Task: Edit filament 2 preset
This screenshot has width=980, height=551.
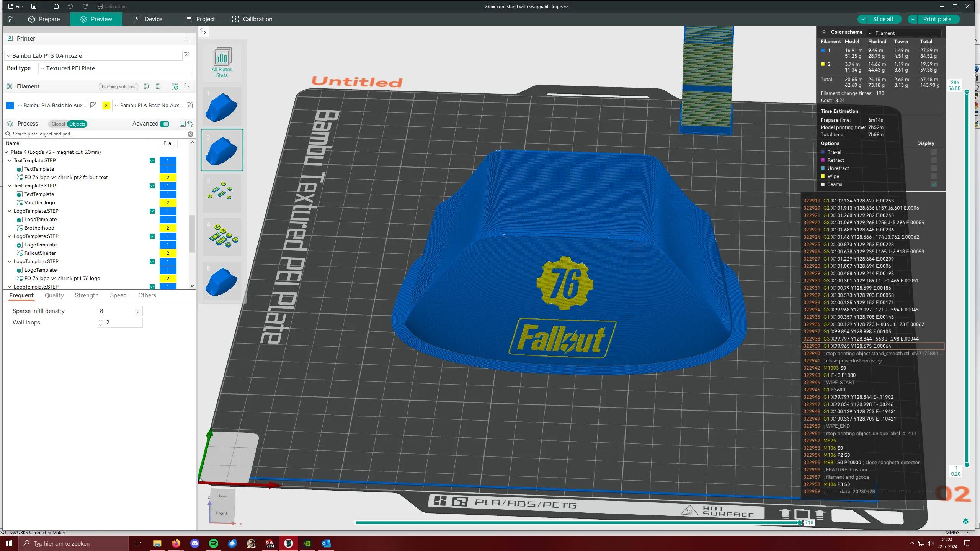Action: (x=189, y=105)
